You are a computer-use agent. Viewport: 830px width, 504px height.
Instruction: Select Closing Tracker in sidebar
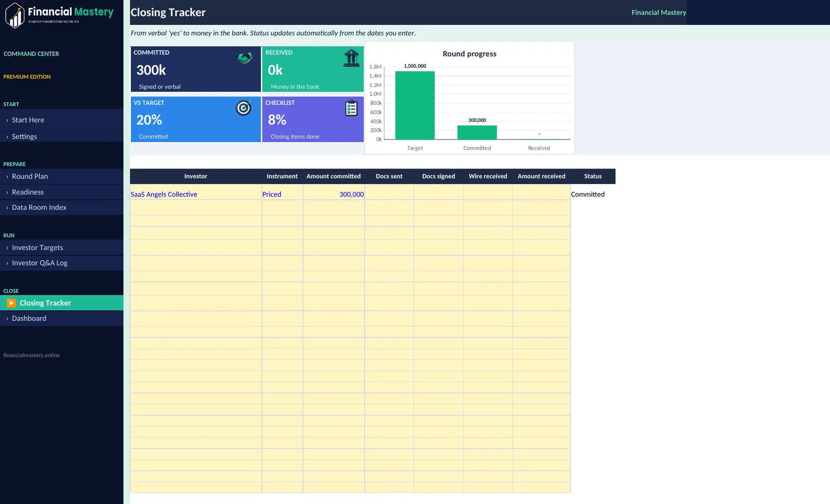coord(62,303)
